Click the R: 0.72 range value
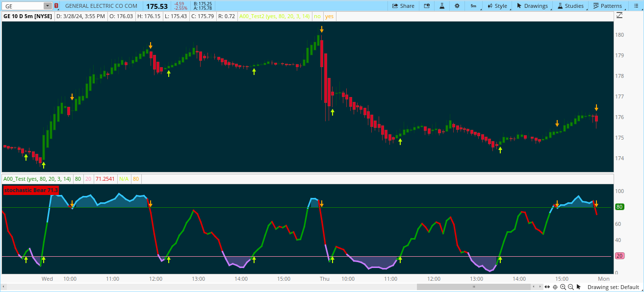 click(227, 16)
